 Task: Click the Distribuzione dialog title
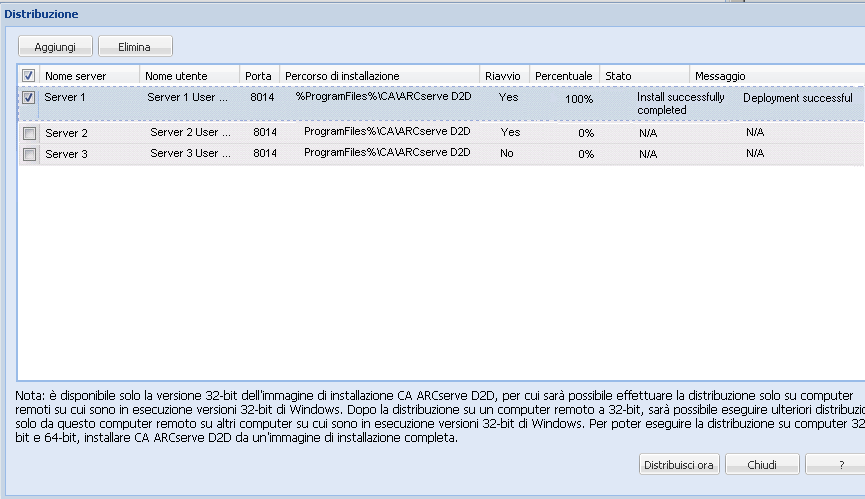pyautogui.click(x=41, y=14)
